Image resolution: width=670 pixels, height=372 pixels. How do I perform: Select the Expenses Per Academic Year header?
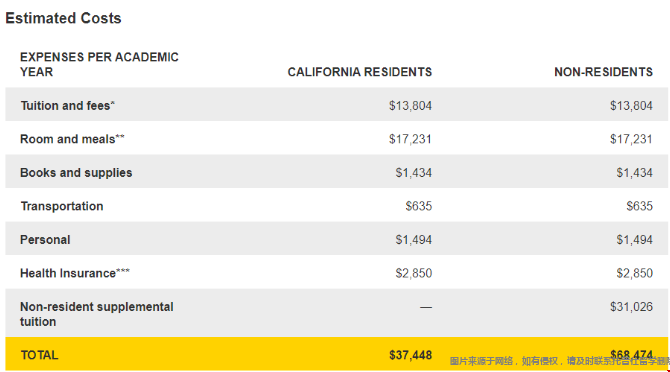pos(99,64)
